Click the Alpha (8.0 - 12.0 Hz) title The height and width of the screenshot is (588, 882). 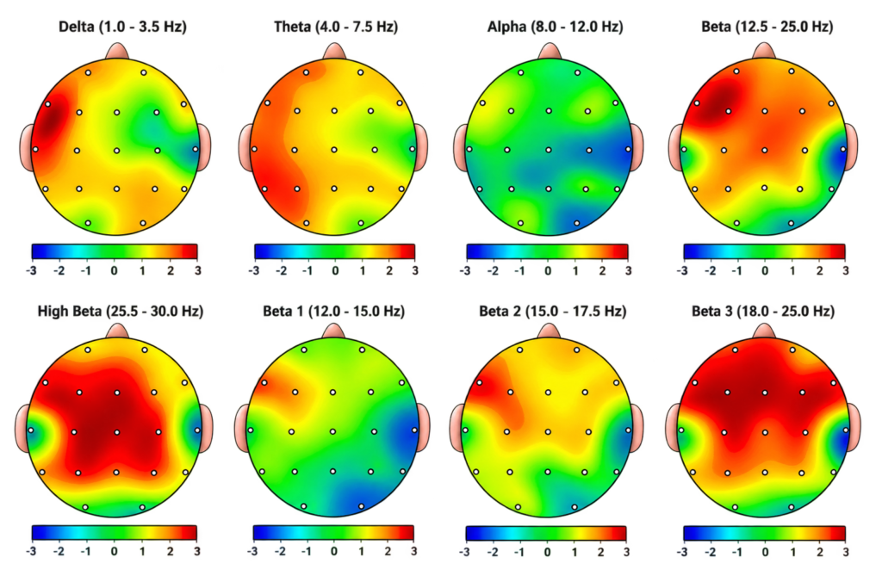(x=556, y=27)
